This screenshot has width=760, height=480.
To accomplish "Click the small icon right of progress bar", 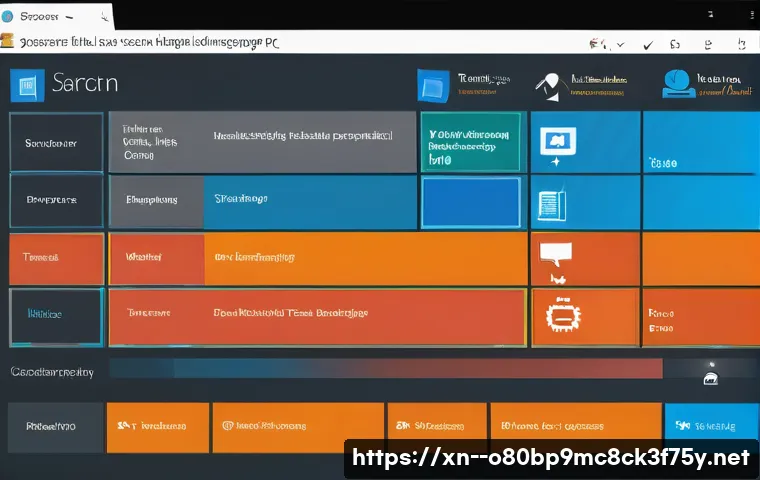I will [711, 378].
